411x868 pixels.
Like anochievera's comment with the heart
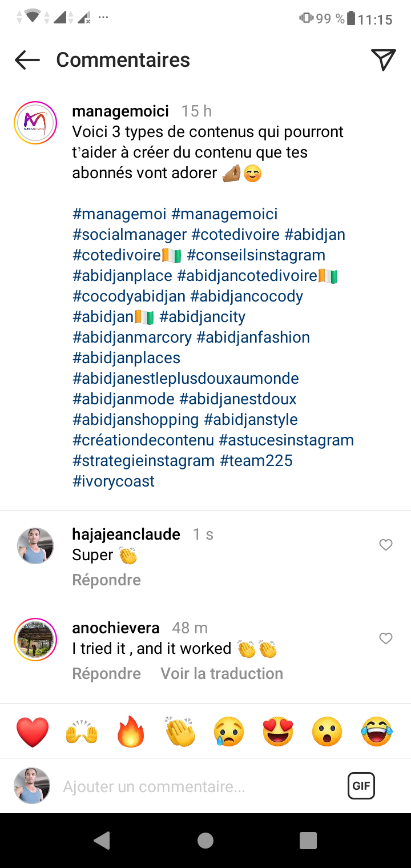point(386,638)
